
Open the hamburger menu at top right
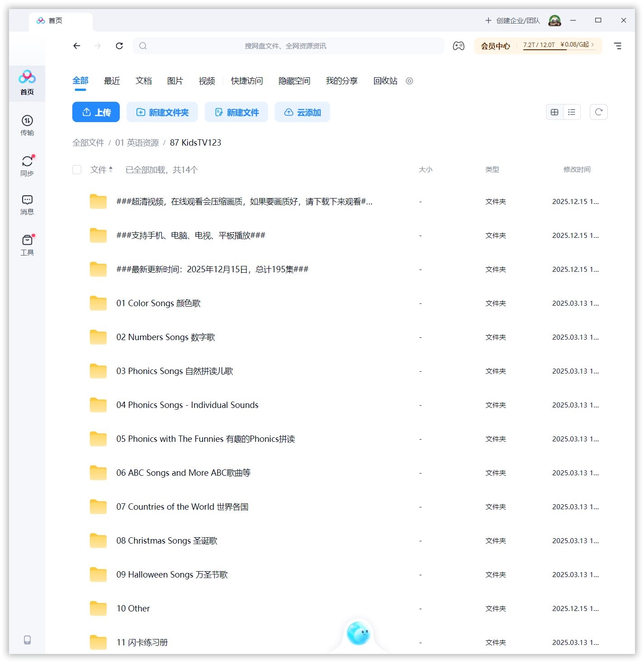tap(617, 46)
